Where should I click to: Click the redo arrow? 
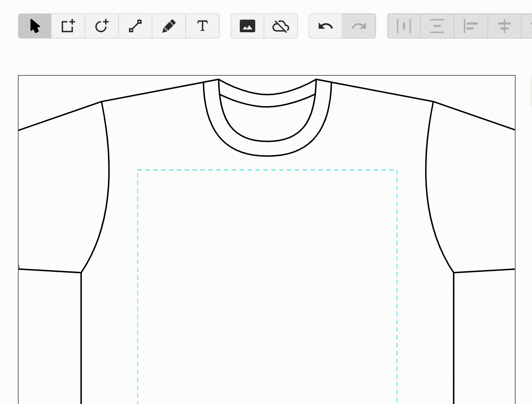click(x=359, y=26)
